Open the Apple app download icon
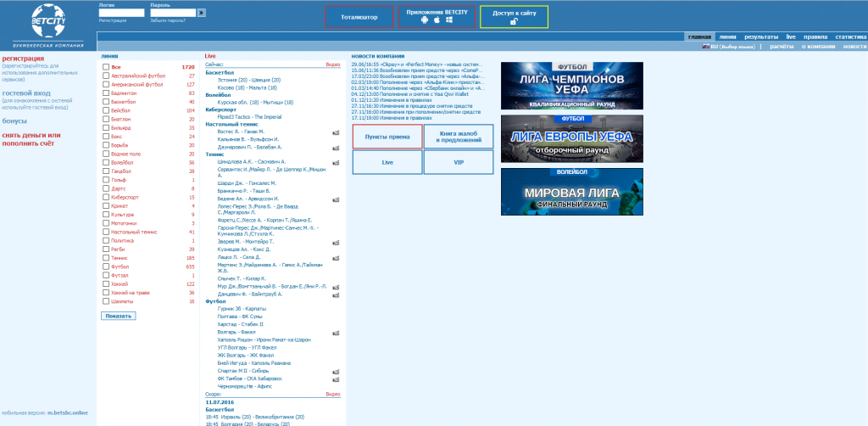Image resolution: width=868 pixels, height=426 pixels. click(437, 20)
